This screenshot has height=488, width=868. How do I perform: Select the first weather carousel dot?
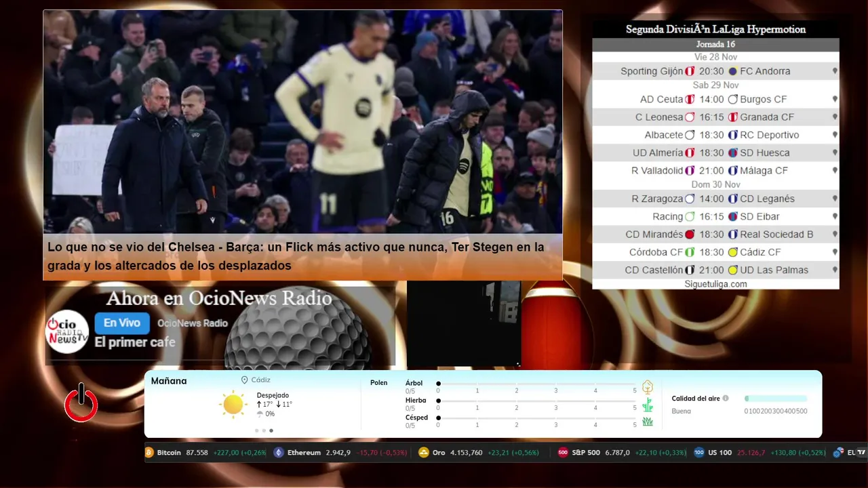(x=256, y=430)
